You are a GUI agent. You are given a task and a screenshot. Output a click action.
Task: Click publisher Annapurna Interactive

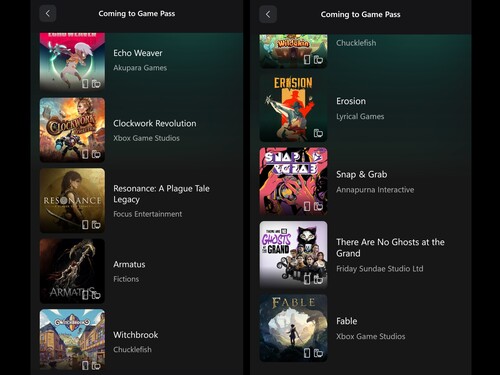[x=375, y=190]
